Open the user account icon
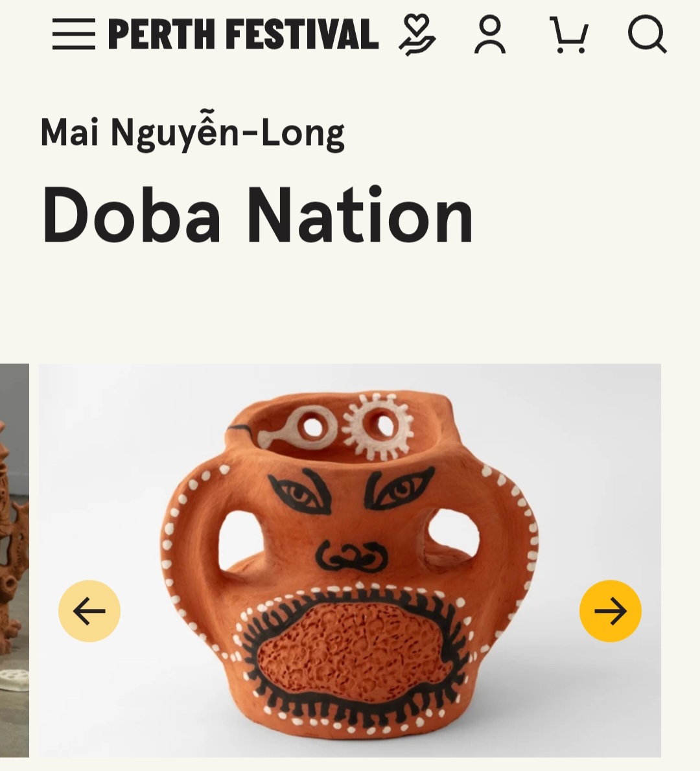The height and width of the screenshot is (771, 700). tap(489, 34)
